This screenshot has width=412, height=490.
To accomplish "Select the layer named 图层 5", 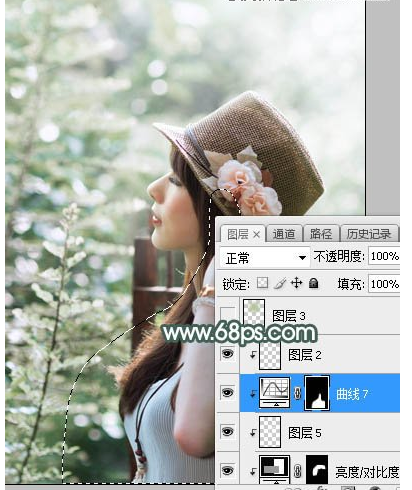I will click(305, 433).
